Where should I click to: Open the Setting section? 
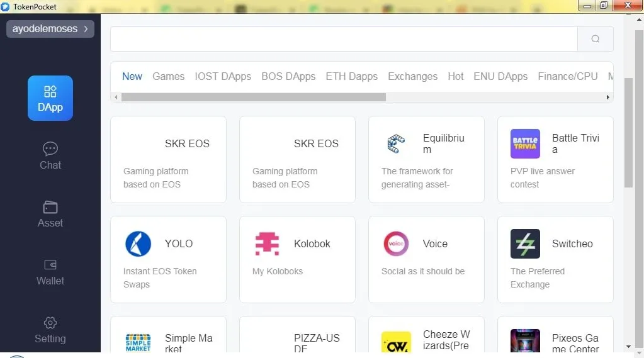pyautogui.click(x=50, y=330)
